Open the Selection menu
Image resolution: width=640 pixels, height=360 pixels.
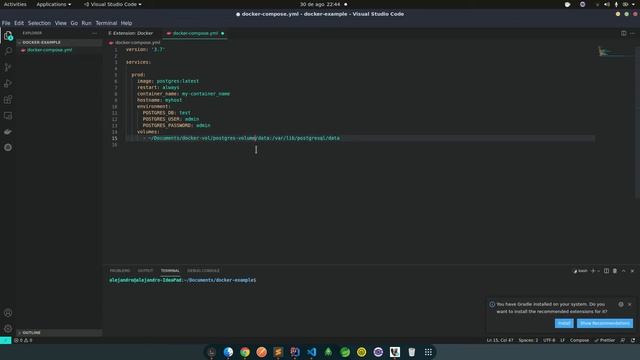tap(39, 23)
